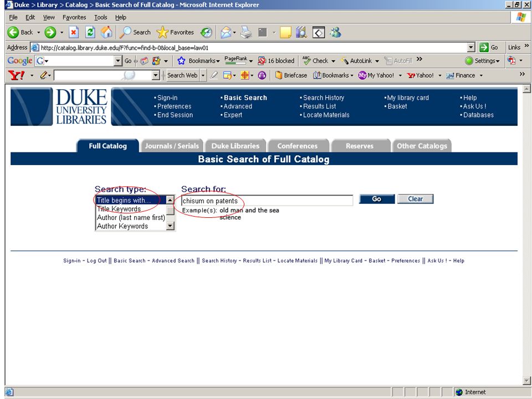Open the View menu

pos(49,17)
